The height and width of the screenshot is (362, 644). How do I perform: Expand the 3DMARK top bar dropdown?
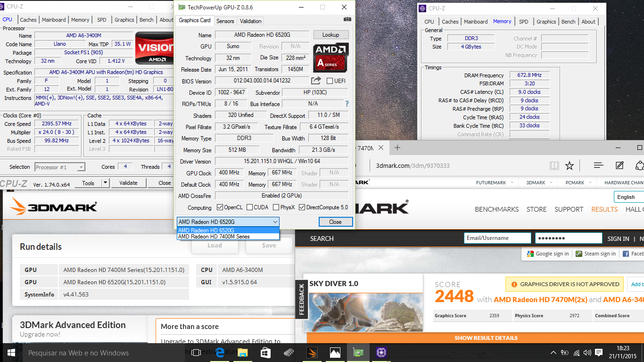[538, 182]
